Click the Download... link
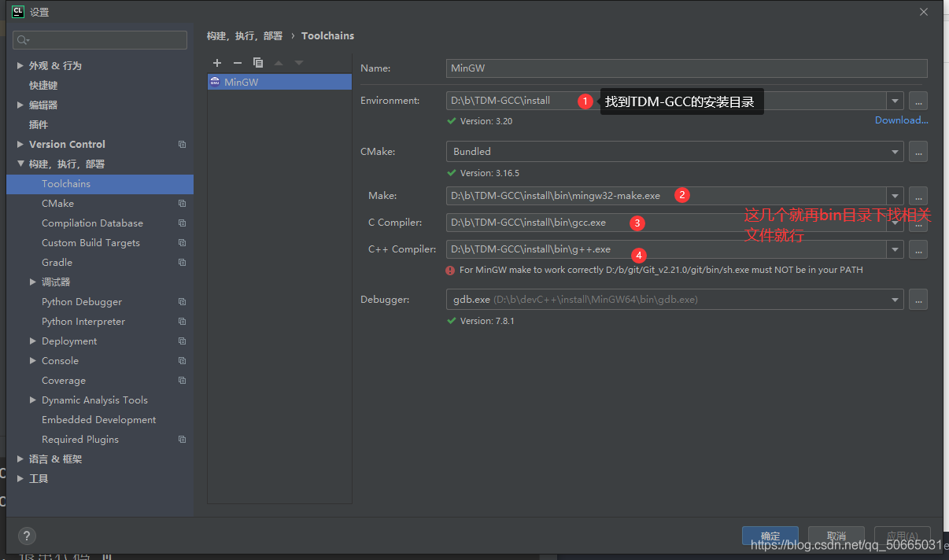The height and width of the screenshot is (560, 949). [901, 120]
